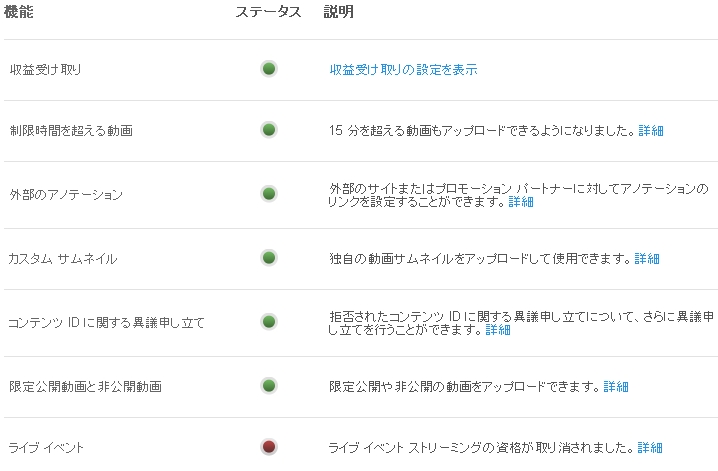Open the 収益受け取りの設定を表示 link
This screenshot has height=471, width=718.
(x=403, y=70)
